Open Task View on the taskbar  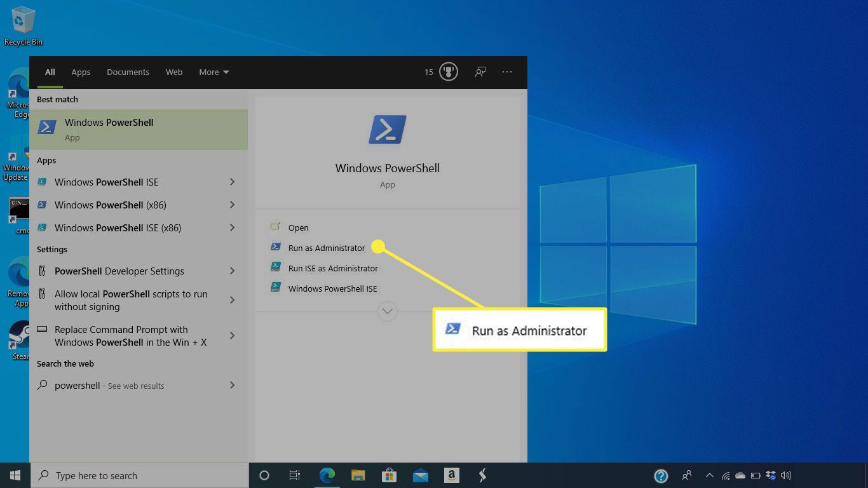tap(295, 475)
